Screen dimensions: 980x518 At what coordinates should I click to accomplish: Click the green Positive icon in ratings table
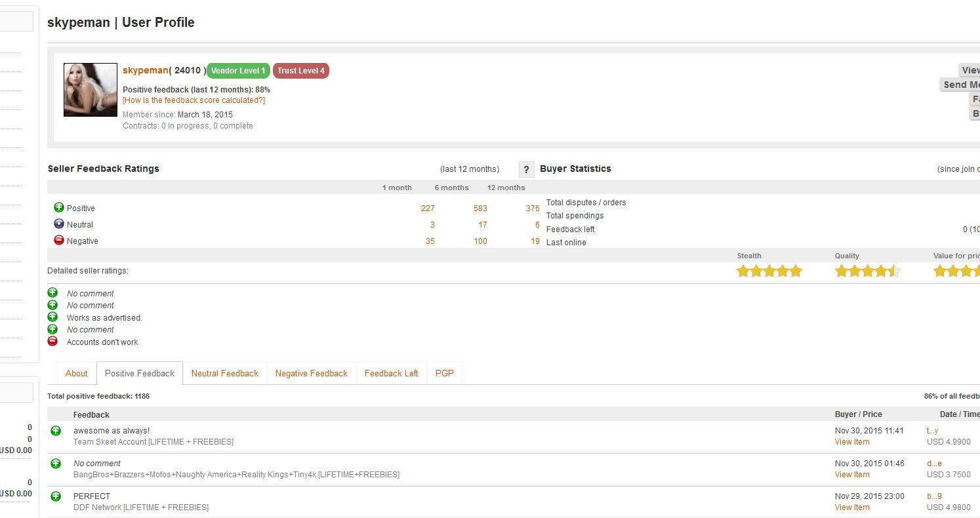59,208
